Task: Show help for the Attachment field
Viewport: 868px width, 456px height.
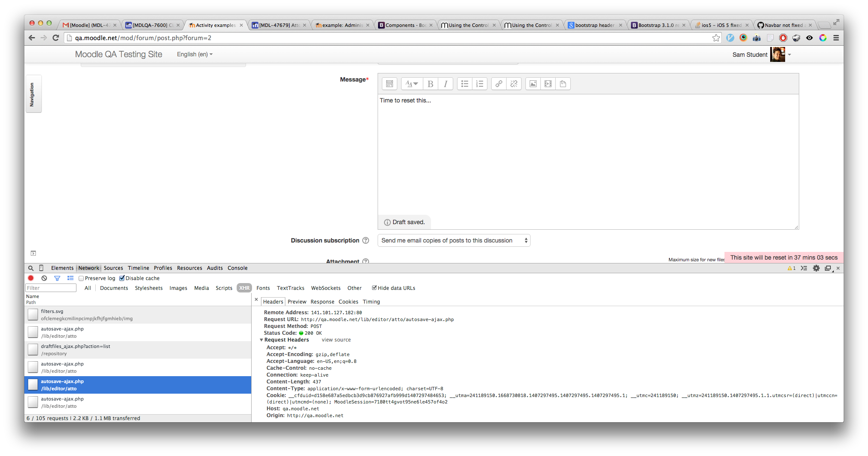Action: 366,261
